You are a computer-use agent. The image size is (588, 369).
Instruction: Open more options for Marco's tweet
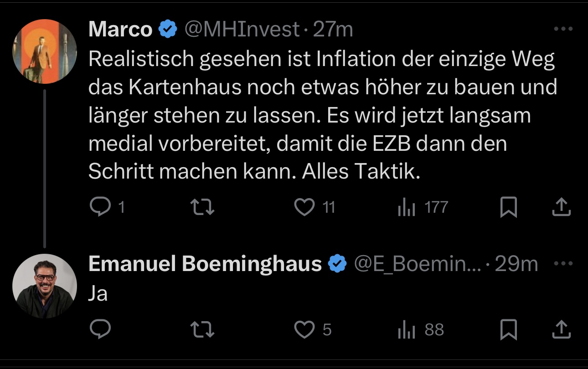563,29
